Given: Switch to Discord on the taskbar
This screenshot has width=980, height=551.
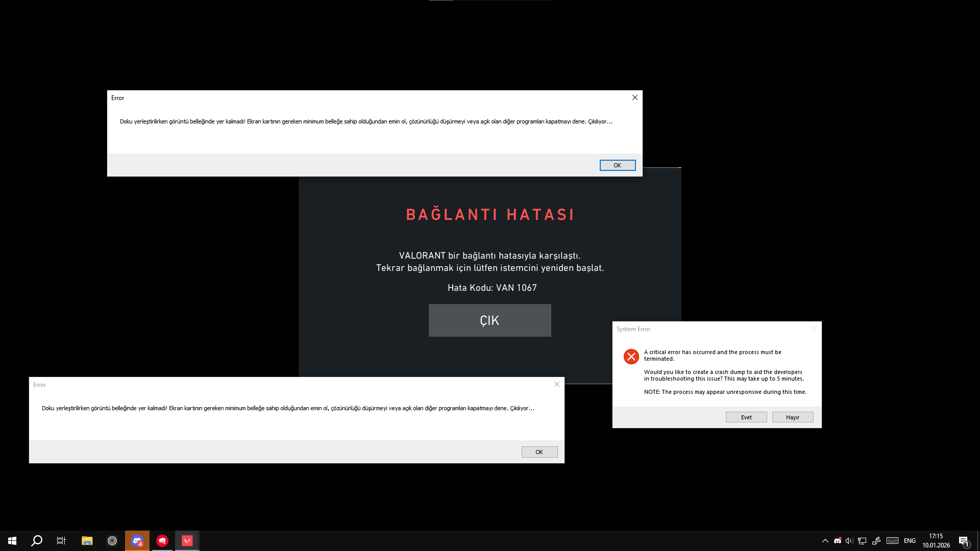Looking at the screenshot, I should pyautogui.click(x=137, y=541).
